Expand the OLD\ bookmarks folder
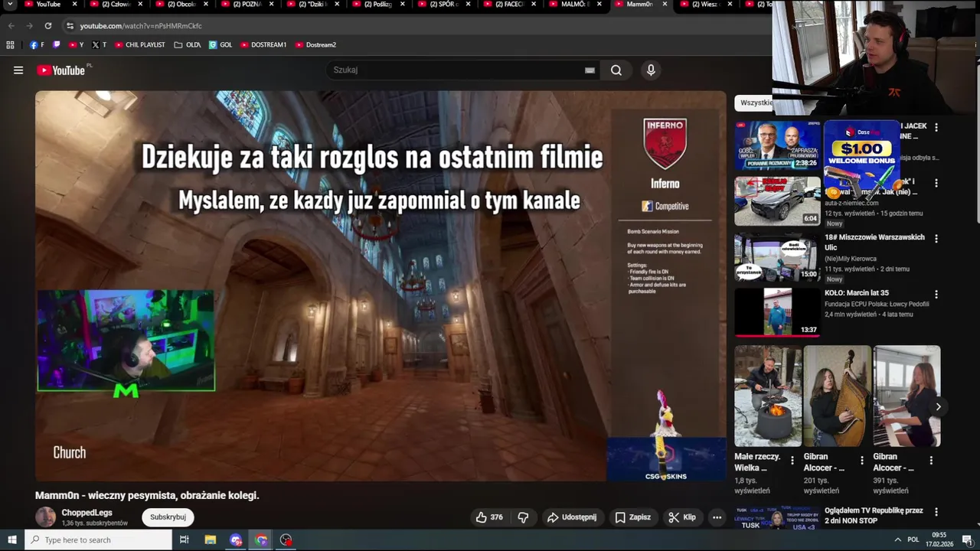This screenshot has width=980, height=551. (188, 45)
